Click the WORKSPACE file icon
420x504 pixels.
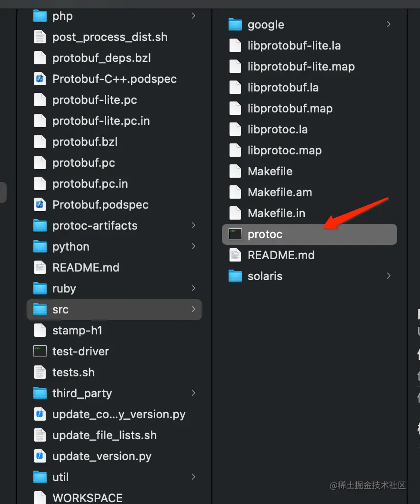[x=40, y=497]
